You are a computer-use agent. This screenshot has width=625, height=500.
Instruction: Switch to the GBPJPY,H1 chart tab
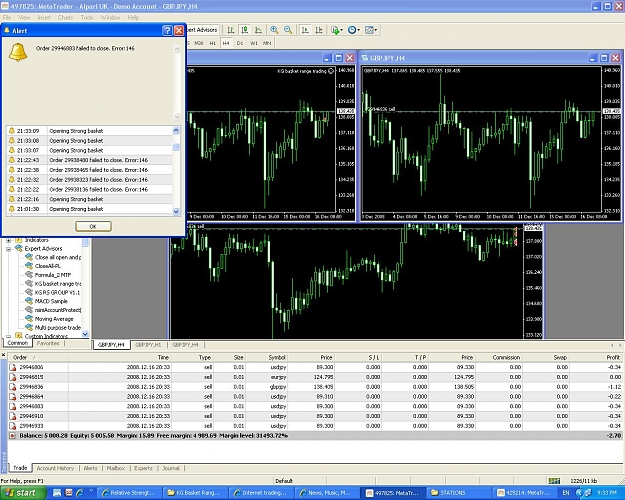point(148,345)
